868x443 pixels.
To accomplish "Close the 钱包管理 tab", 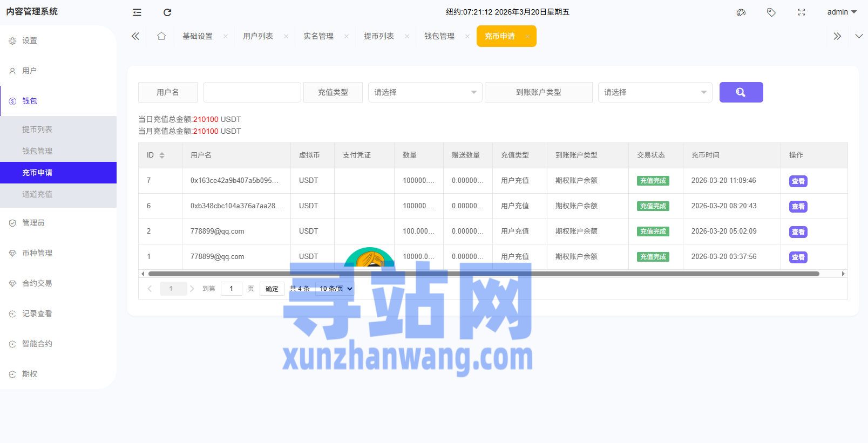I will (x=467, y=37).
